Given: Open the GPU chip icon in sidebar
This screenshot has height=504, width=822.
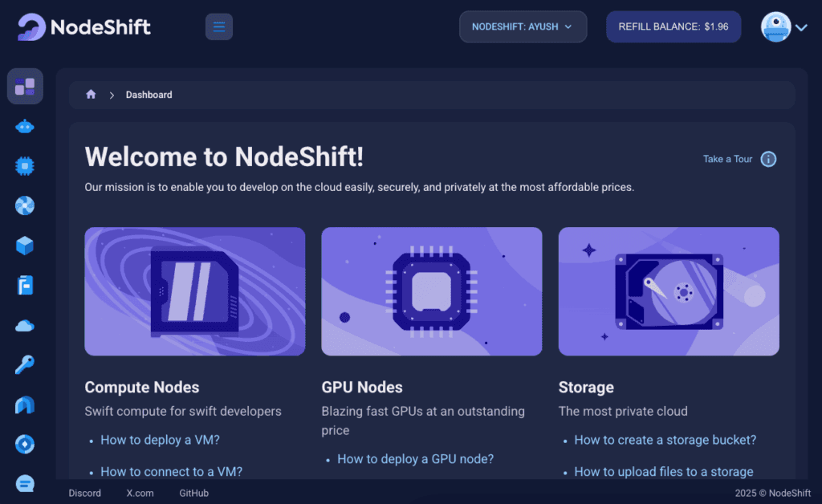Looking at the screenshot, I should (25, 166).
